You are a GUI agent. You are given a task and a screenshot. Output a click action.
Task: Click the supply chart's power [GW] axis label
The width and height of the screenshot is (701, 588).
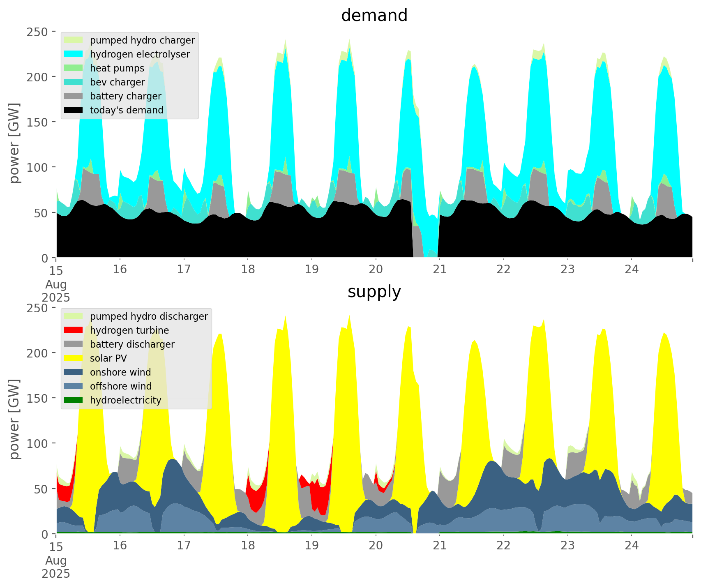pyautogui.click(x=15, y=419)
